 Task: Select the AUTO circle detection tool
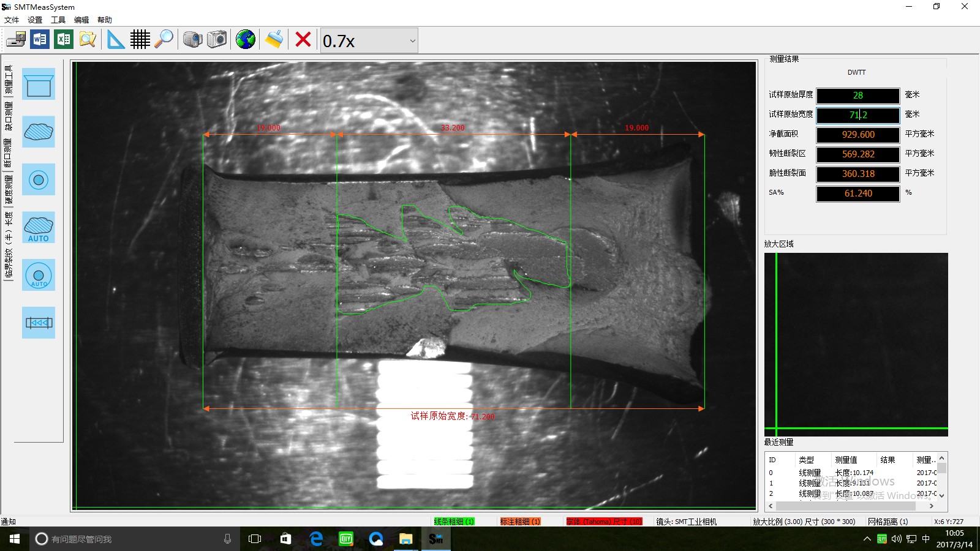pos(39,275)
